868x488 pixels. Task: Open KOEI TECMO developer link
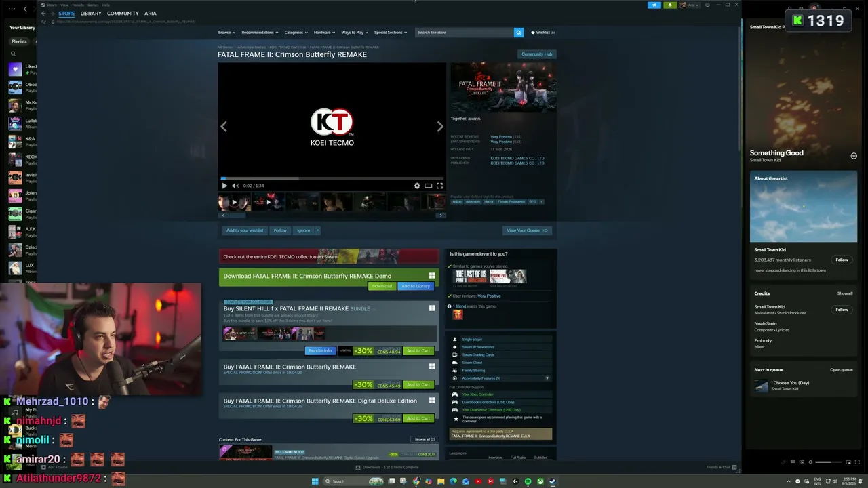pos(517,158)
